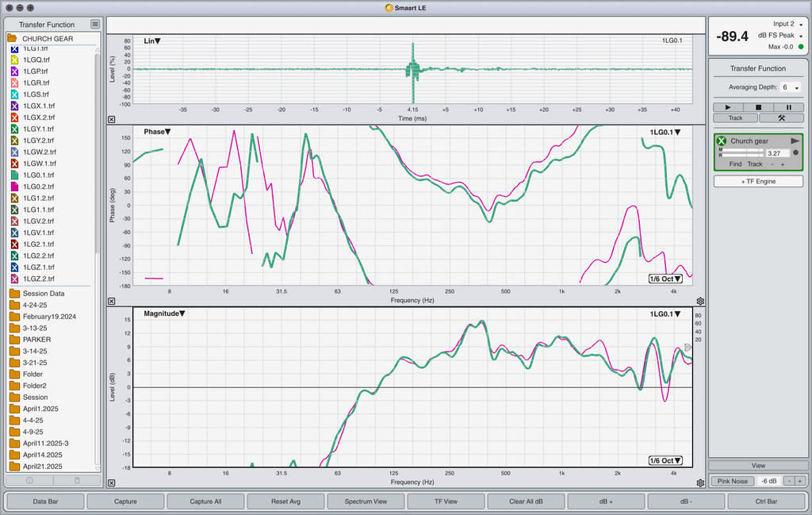Switch to Spectrum View

pos(366,502)
